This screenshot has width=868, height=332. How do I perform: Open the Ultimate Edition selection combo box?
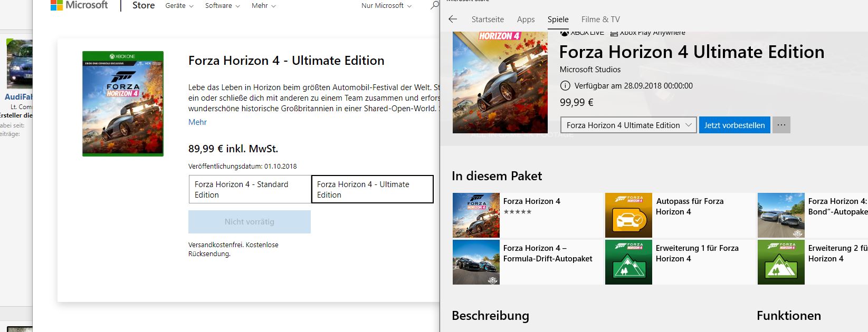tap(628, 125)
